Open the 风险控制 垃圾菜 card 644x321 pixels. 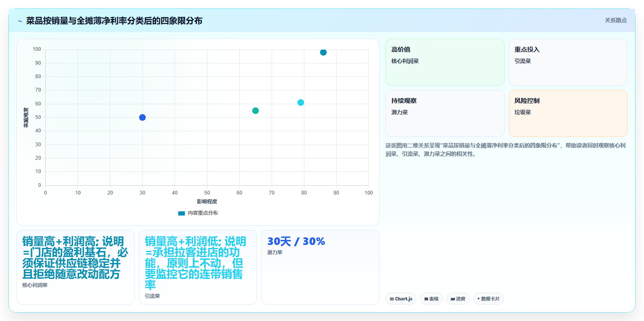568,113
